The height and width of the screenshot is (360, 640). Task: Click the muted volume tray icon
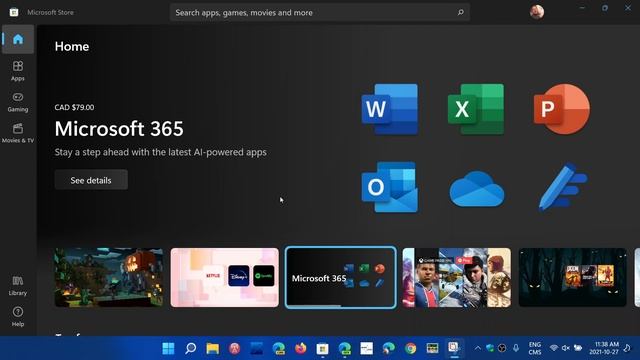click(565, 348)
